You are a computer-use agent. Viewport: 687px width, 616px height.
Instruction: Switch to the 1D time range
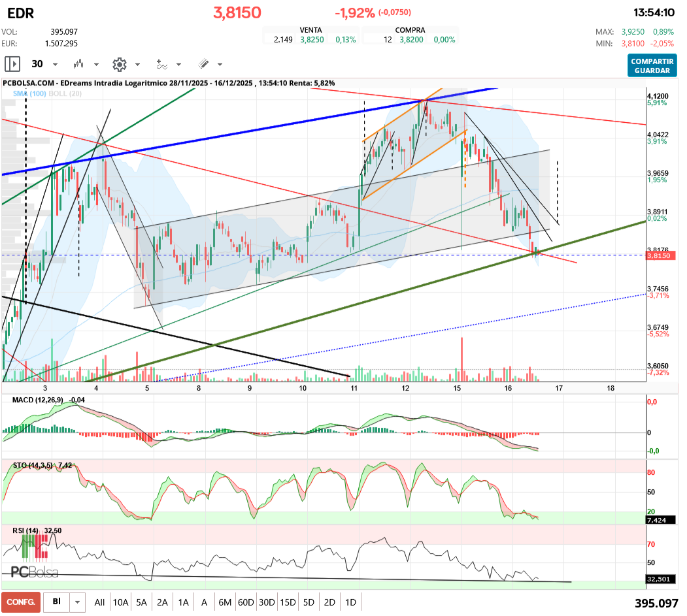tap(350, 602)
